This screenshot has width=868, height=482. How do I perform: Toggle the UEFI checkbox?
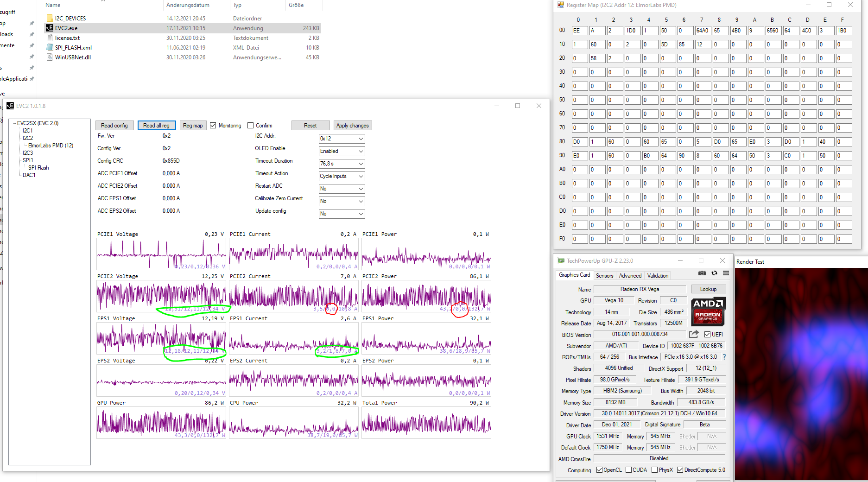(707, 335)
